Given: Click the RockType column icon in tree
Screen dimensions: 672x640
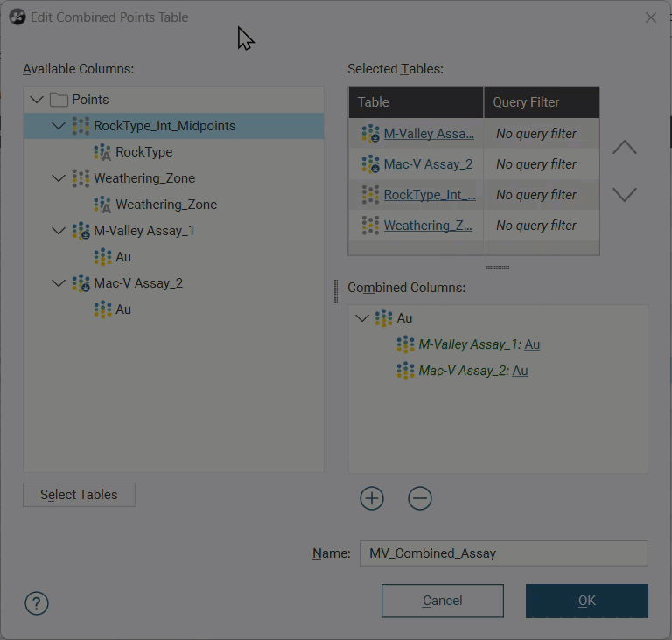Looking at the screenshot, I should point(102,152).
